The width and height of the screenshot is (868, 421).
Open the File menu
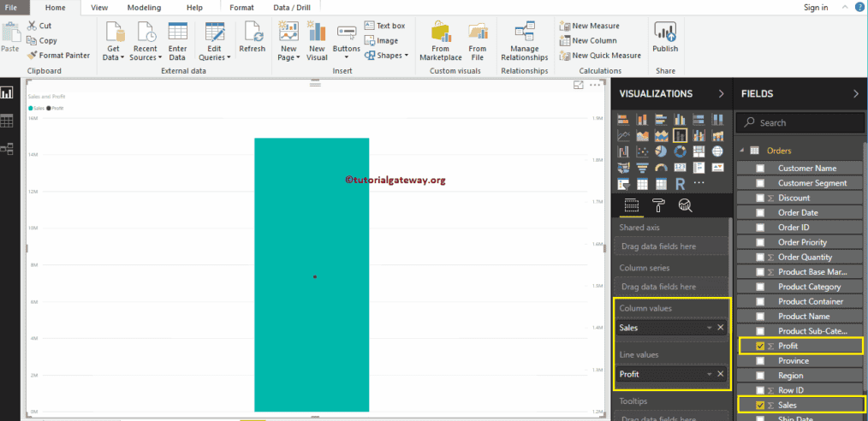(x=10, y=8)
